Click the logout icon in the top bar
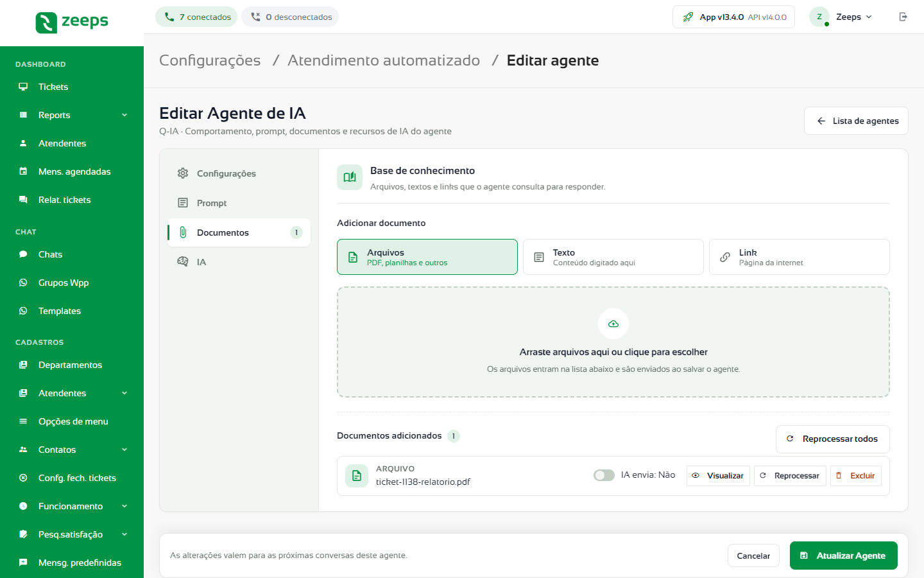This screenshot has width=924, height=578. (x=903, y=17)
